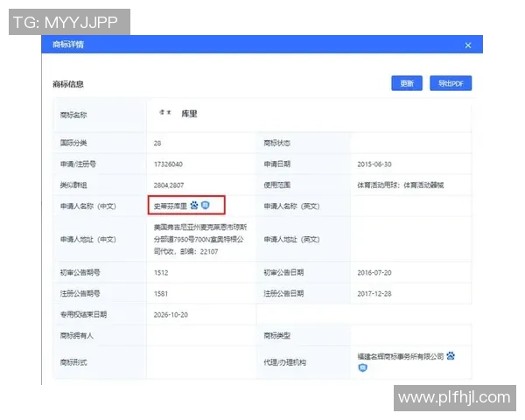Select the registration announcement date 2017-12-28
This screenshot has width=525, height=420.
point(374,294)
